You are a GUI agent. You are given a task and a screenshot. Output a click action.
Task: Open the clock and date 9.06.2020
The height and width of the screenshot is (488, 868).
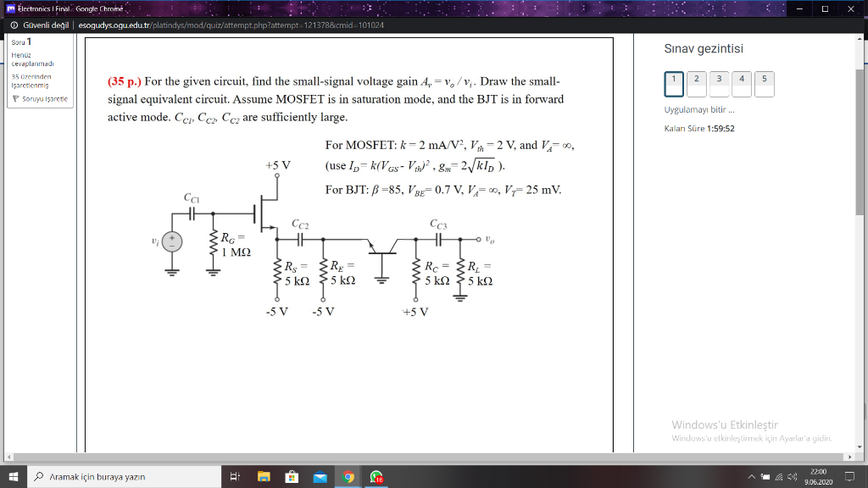coord(818,476)
